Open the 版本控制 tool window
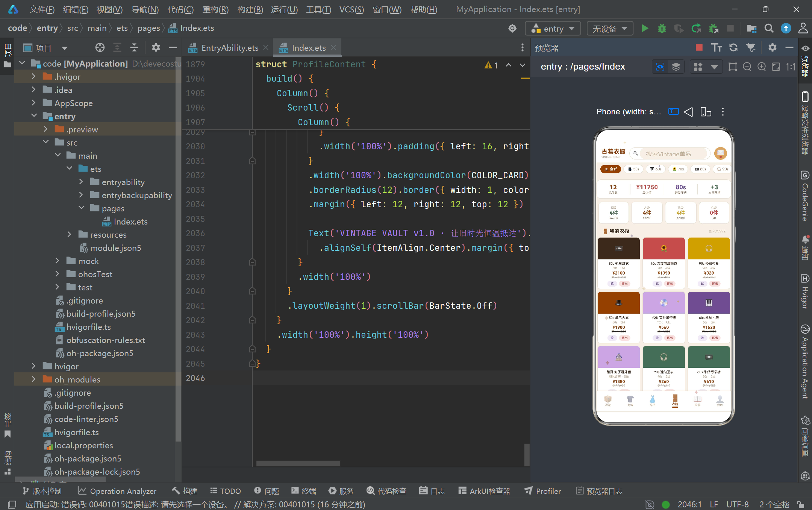Viewport: 812px width, 510px height. tap(42, 491)
